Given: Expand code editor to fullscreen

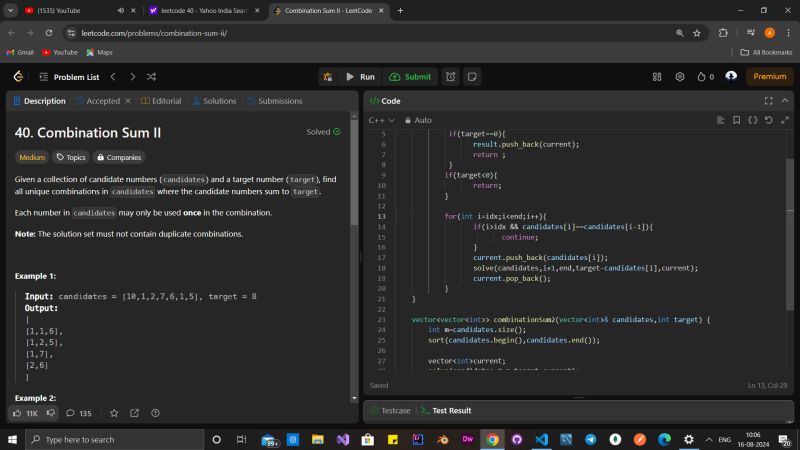Looking at the screenshot, I should coord(768,101).
